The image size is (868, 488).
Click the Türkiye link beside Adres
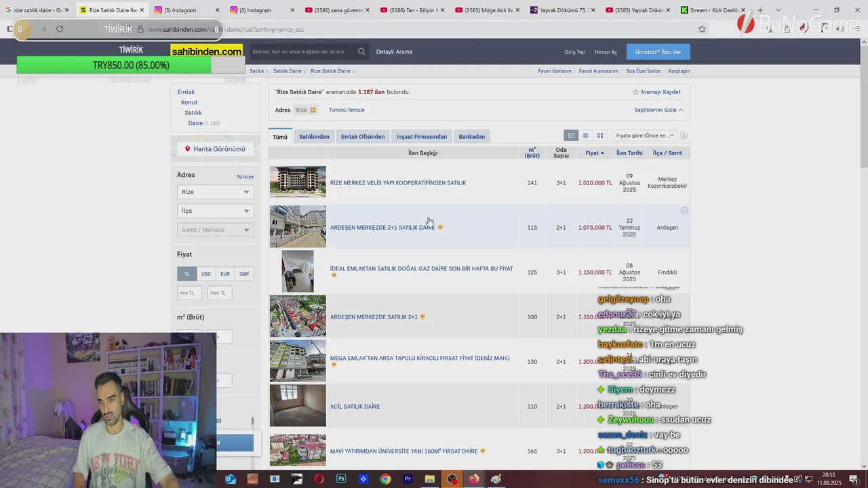tap(245, 177)
